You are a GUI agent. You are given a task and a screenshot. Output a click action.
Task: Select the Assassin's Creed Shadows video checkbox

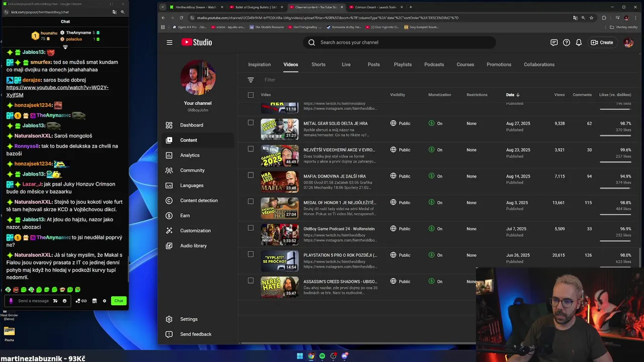tap(251, 281)
